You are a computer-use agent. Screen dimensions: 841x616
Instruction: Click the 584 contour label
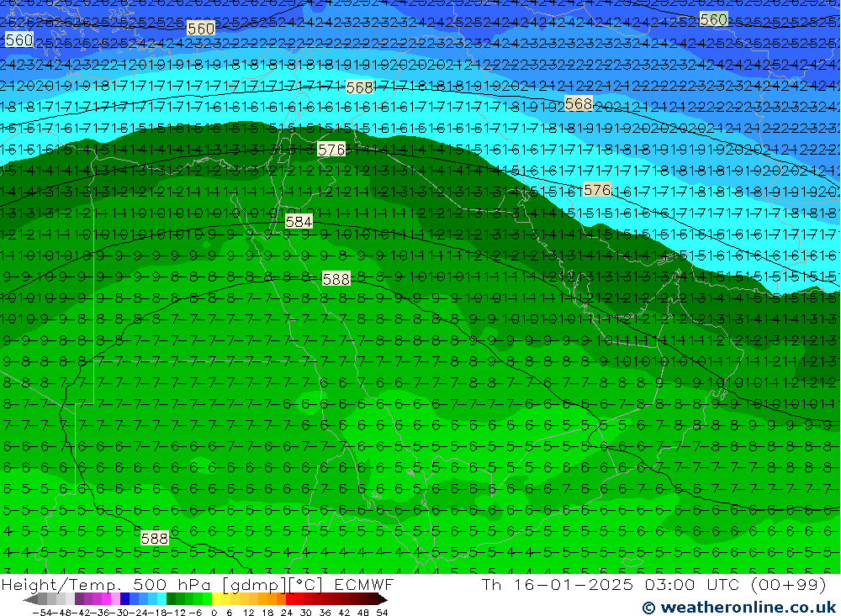pos(299,222)
